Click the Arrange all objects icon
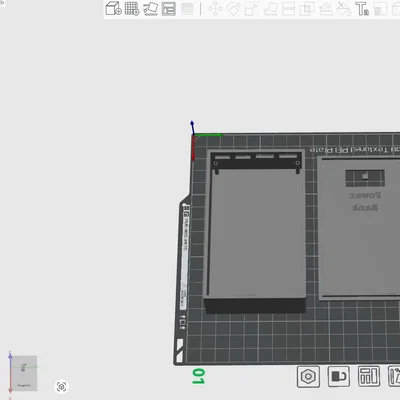This screenshot has height=400, width=400. point(169,9)
